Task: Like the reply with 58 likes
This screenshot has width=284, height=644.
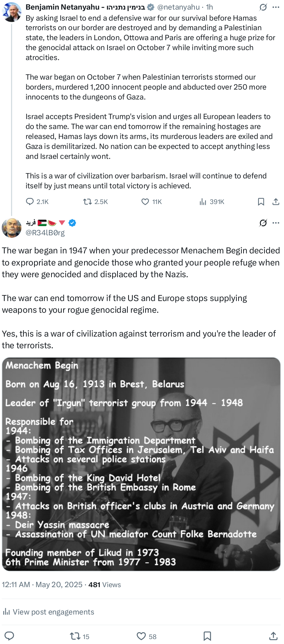Action: (141, 636)
